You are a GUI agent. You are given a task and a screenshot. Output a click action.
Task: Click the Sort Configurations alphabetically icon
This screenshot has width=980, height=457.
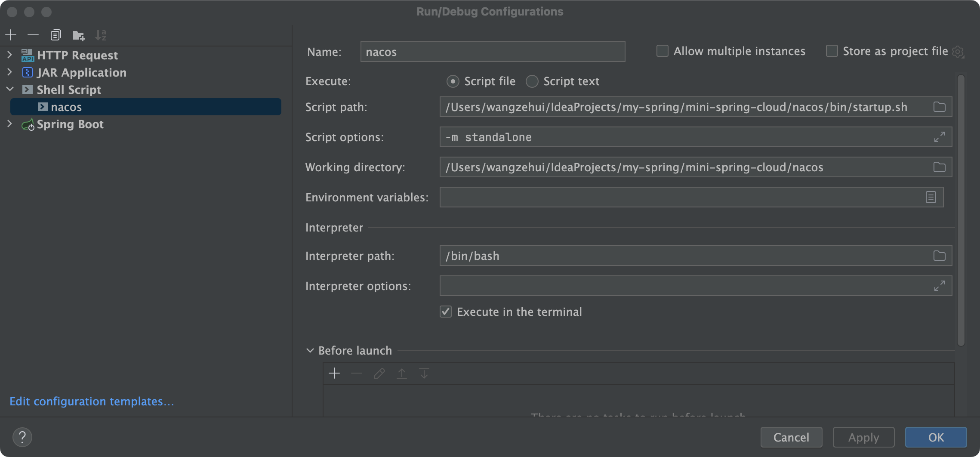point(101,35)
